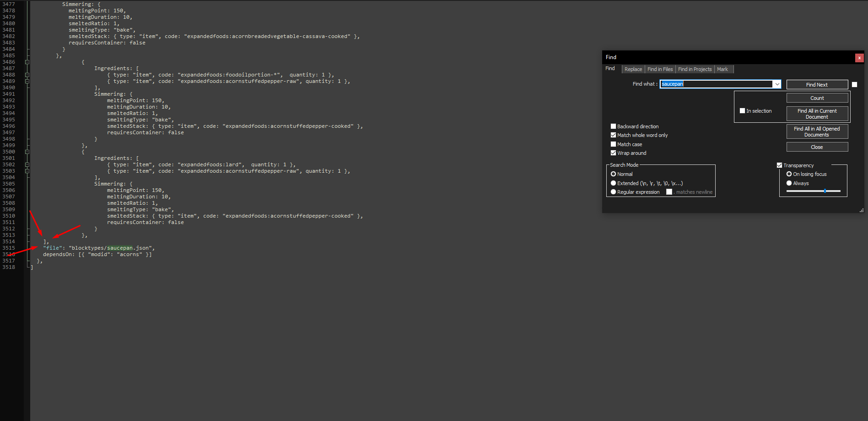Uncheck Match whole word only
868x421 pixels.
click(613, 135)
